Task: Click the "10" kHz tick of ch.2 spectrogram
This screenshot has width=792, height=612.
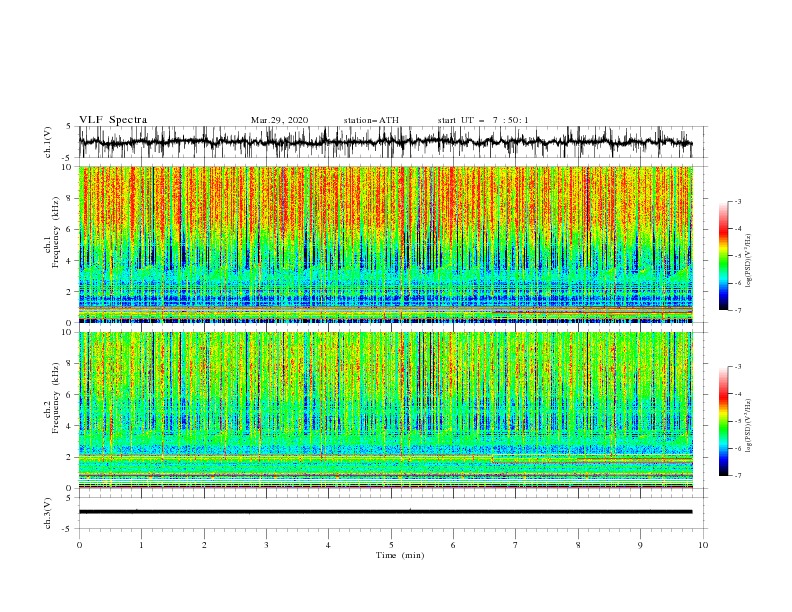Action: (x=69, y=332)
